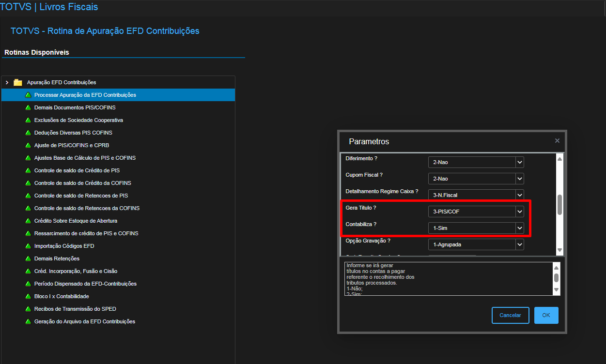Screen dimensions: 606x364
Task: Click the yellow folder icon of Apuração EFD Contribuições
Action: [x=18, y=82]
